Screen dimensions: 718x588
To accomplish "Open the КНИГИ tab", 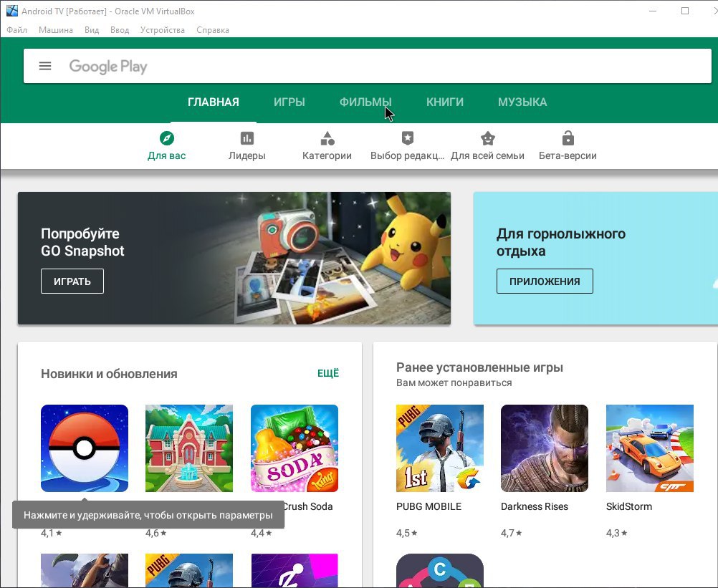I will pos(444,102).
